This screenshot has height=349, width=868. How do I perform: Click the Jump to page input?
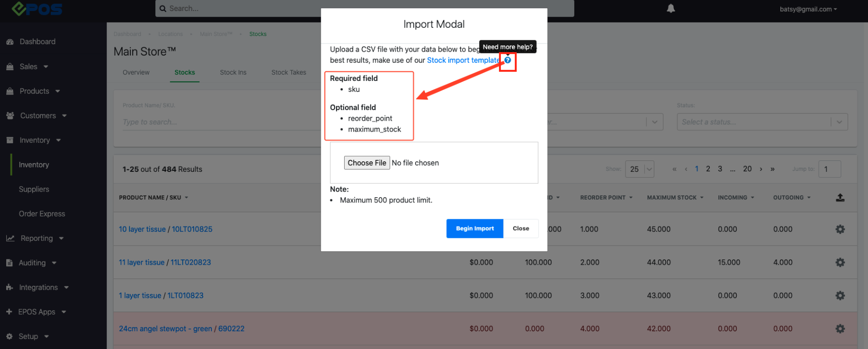point(829,169)
